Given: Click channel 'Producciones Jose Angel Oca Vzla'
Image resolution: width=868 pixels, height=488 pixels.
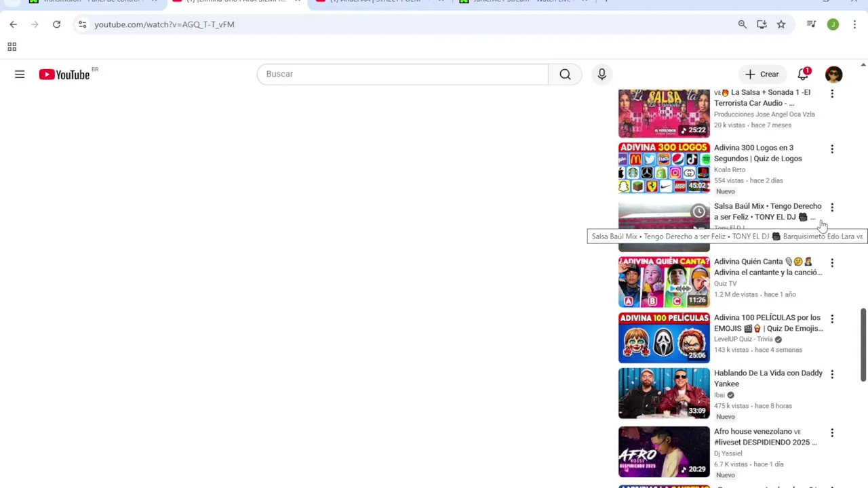Looking at the screenshot, I should pos(764,115).
